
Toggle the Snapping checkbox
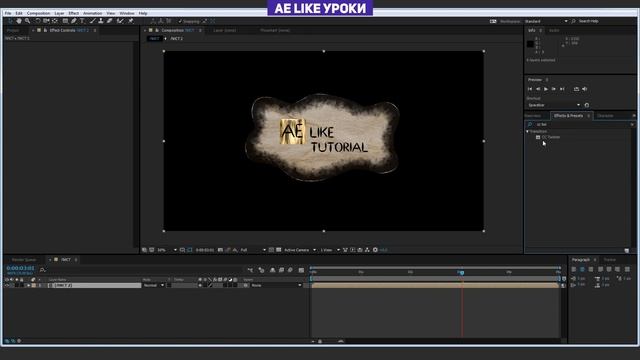[x=180, y=21]
